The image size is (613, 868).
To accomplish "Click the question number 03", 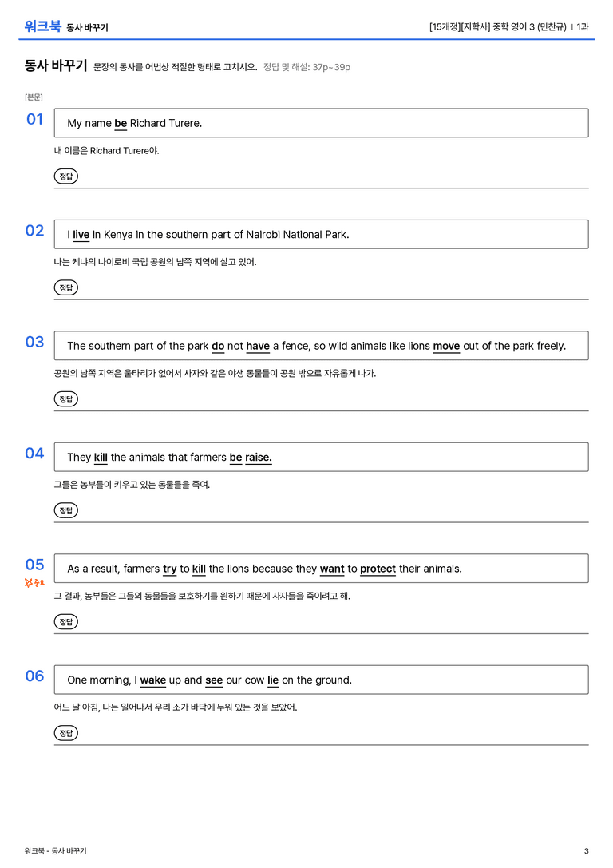I will (x=34, y=342).
